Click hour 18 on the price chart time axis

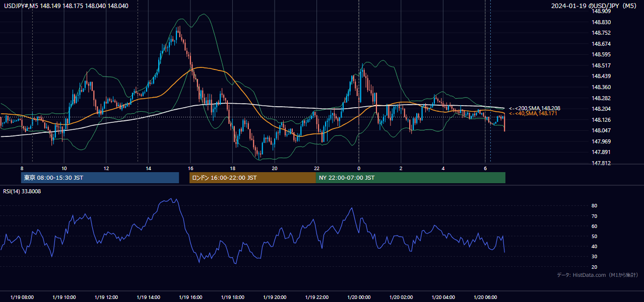pyautogui.click(x=232, y=168)
